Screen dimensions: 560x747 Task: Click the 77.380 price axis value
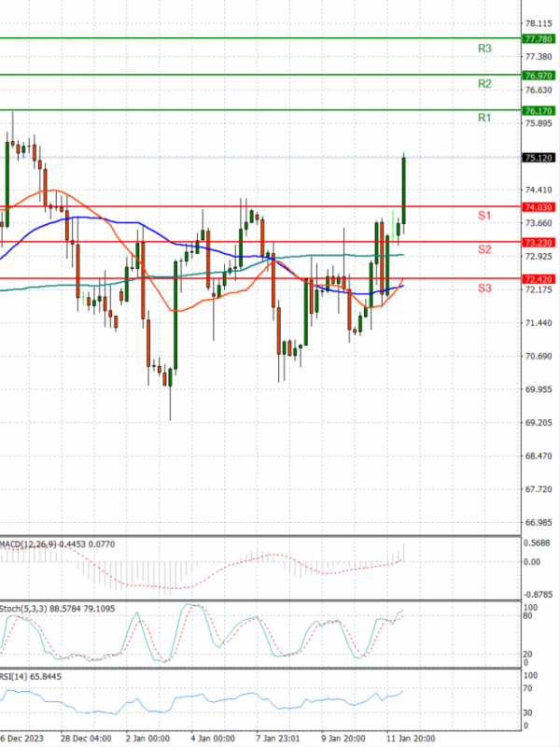tap(539, 57)
